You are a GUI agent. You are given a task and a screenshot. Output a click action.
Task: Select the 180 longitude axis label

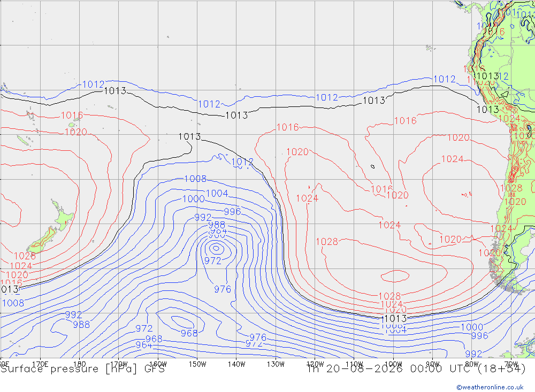point(79,364)
